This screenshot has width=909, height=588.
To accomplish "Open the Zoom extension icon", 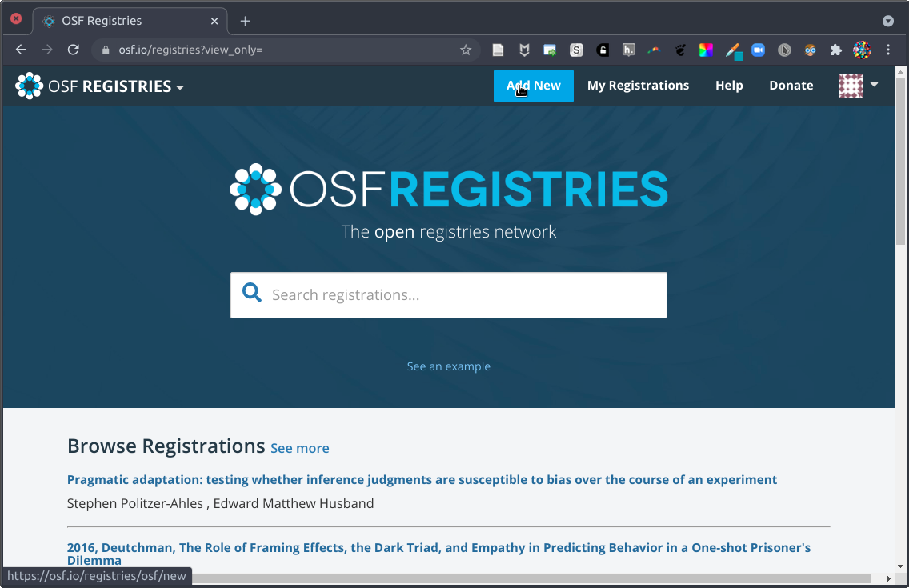I will (758, 50).
